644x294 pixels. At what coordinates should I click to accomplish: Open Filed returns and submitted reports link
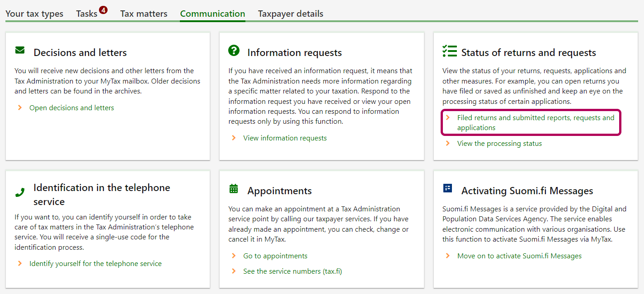(x=536, y=122)
